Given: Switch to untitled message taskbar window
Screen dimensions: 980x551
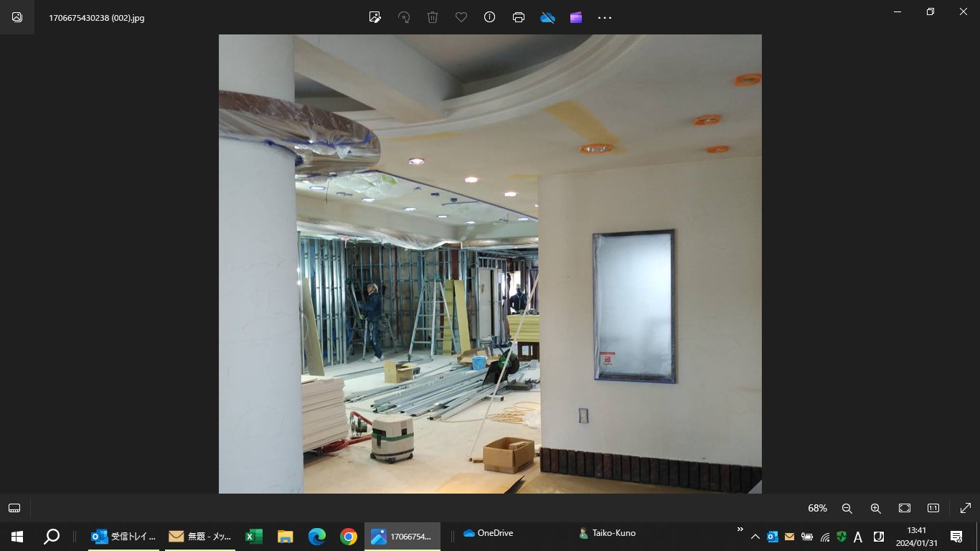Looking at the screenshot, I should tap(199, 537).
